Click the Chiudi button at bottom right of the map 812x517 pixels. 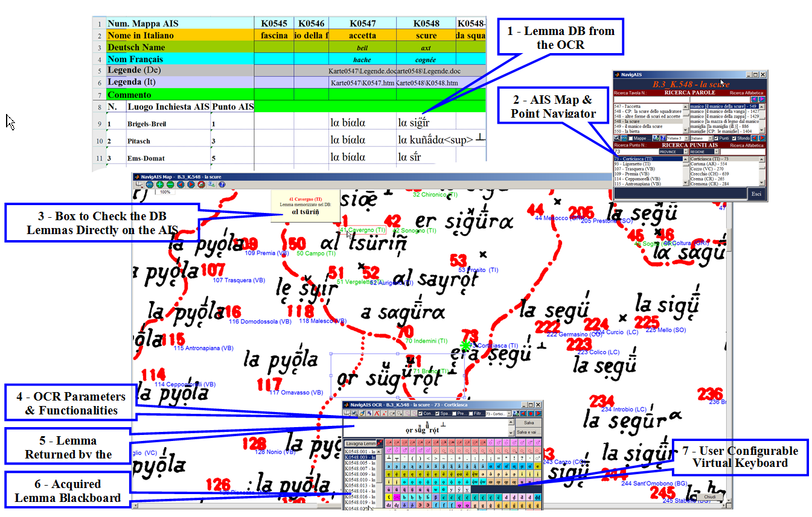tap(710, 496)
